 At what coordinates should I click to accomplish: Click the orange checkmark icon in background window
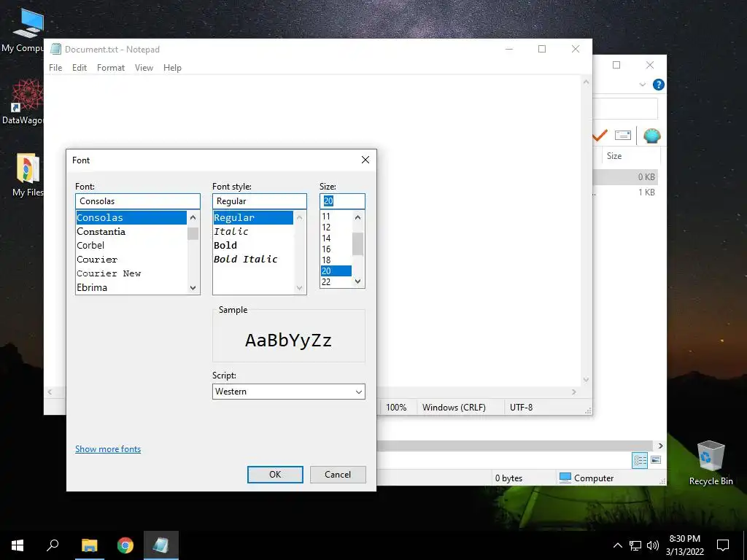click(600, 136)
